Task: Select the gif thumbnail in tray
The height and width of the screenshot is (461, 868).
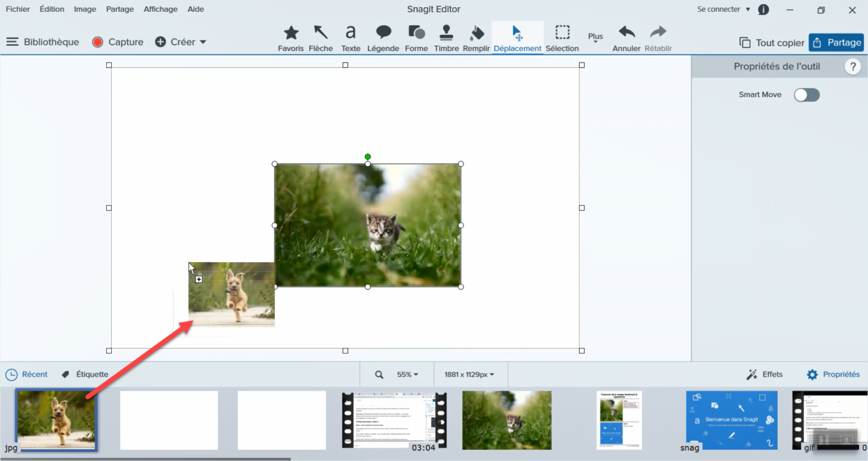Action: click(830, 420)
